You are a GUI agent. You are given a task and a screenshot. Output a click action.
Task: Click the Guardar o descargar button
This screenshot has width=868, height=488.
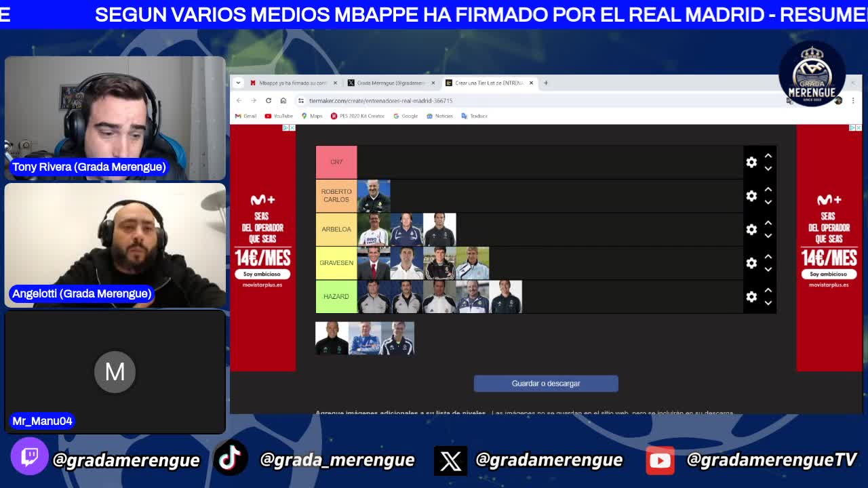[546, 384]
